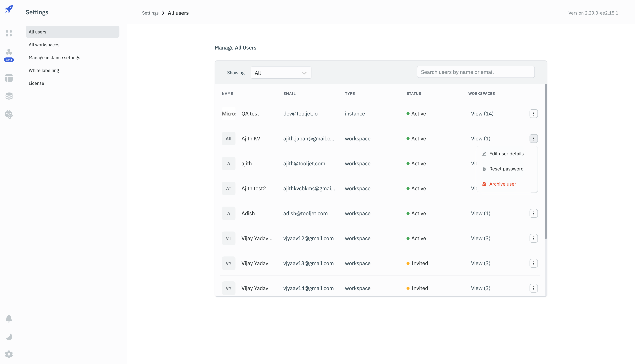Toggle dark mode moon icon
The width and height of the screenshot is (635, 364).
pyautogui.click(x=9, y=336)
